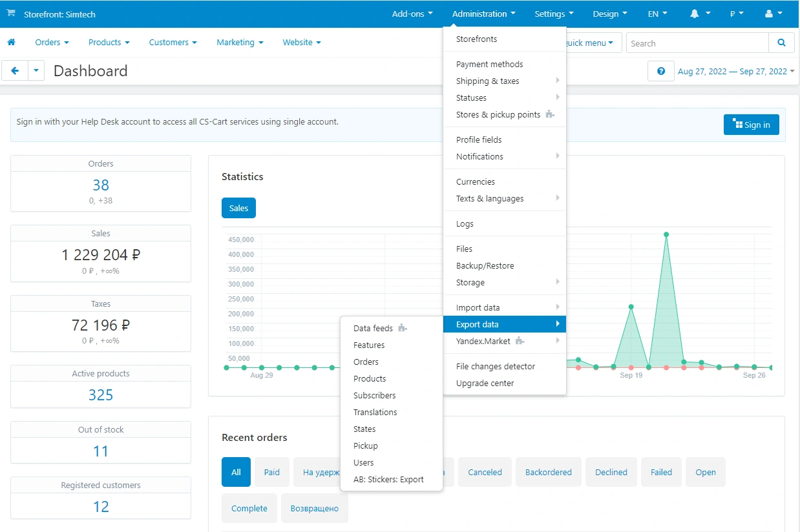Expand the Add-ons menu
800x532 pixels.
click(412, 14)
